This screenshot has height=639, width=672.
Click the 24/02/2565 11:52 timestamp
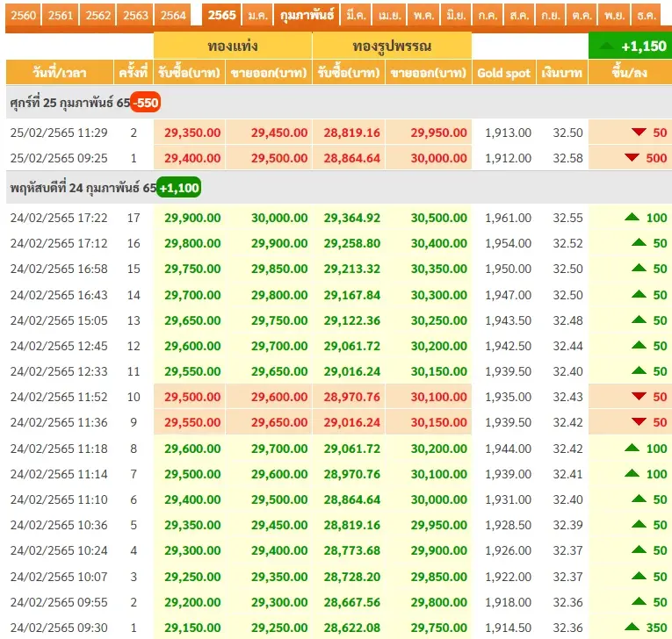click(x=59, y=397)
